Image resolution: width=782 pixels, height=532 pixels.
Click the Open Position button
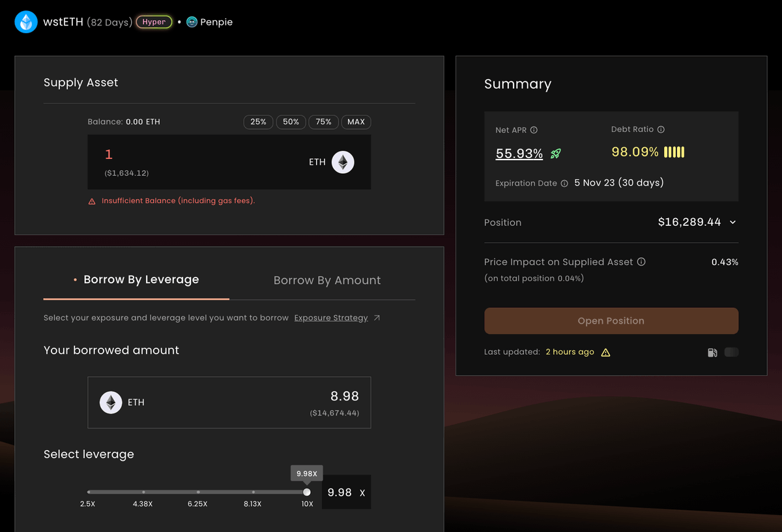coord(611,321)
